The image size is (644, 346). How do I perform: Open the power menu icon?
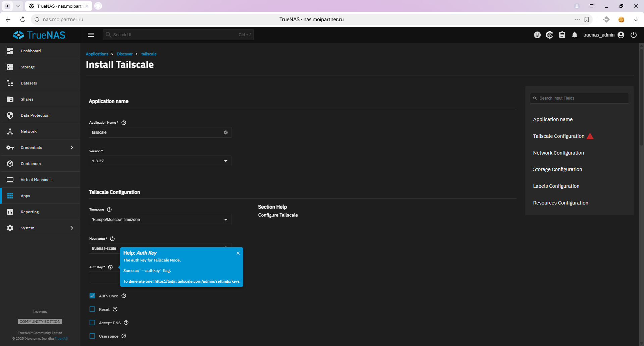pos(634,35)
